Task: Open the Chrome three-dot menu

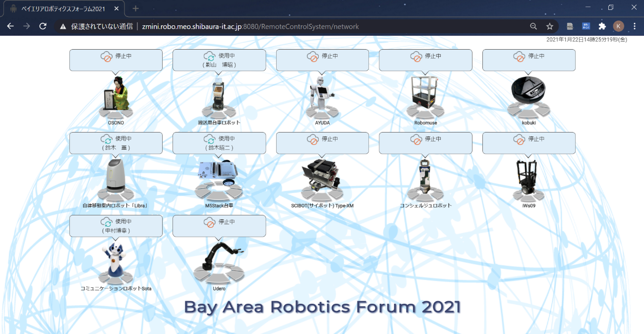Action: [x=635, y=26]
